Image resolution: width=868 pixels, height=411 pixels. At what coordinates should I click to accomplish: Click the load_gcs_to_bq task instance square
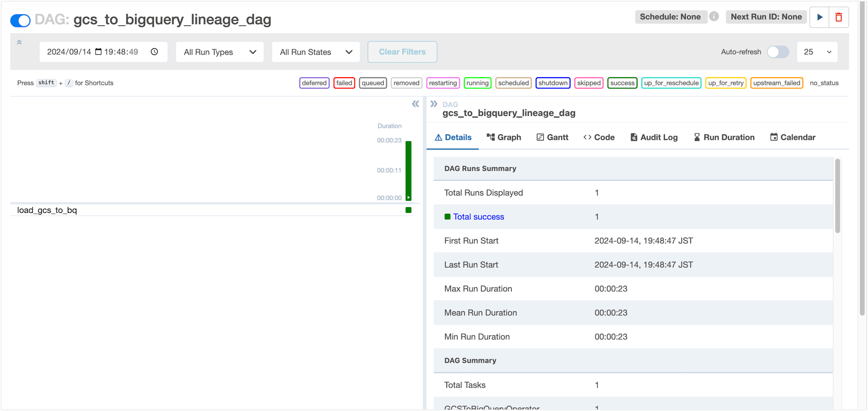click(408, 210)
